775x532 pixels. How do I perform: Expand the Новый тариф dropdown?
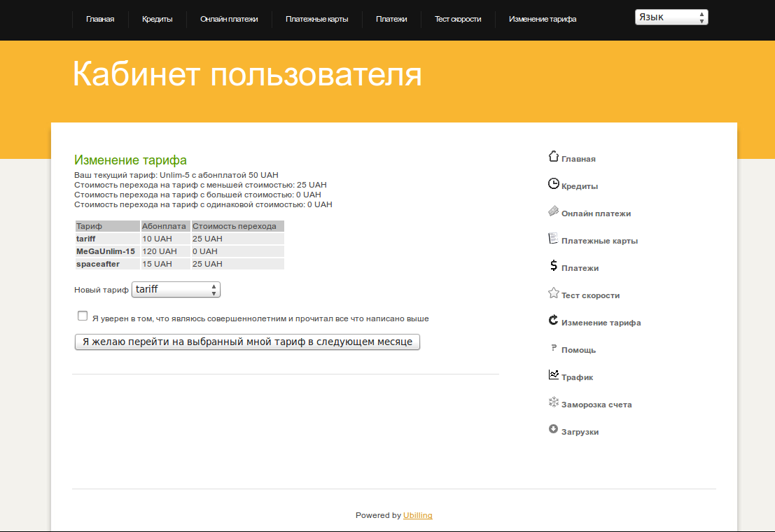point(176,290)
